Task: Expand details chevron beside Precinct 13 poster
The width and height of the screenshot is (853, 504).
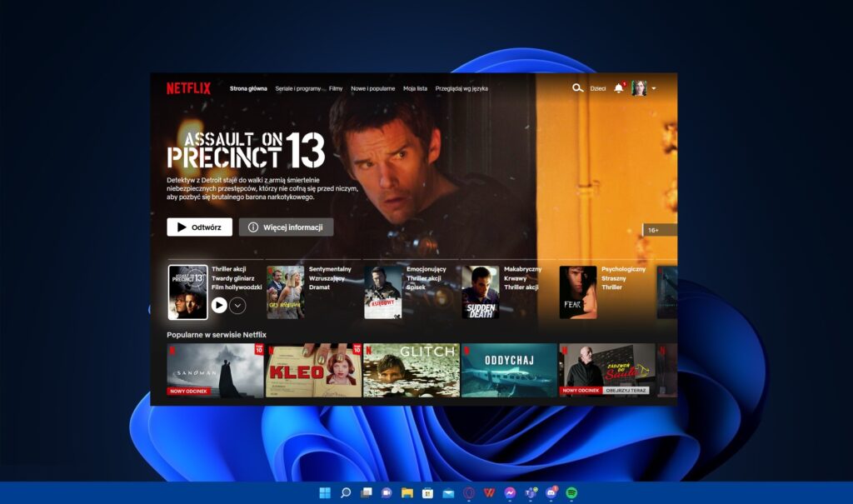Action: coord(237,306)
